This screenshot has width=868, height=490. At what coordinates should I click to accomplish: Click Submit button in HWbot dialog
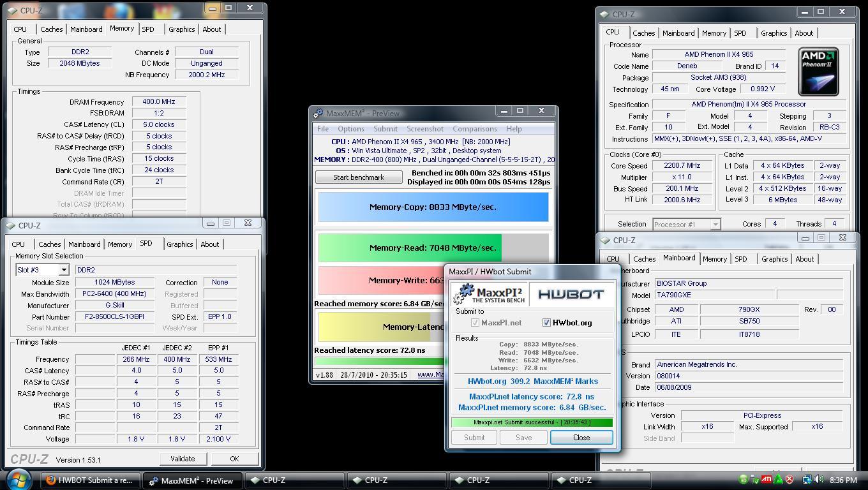(474, 438)
